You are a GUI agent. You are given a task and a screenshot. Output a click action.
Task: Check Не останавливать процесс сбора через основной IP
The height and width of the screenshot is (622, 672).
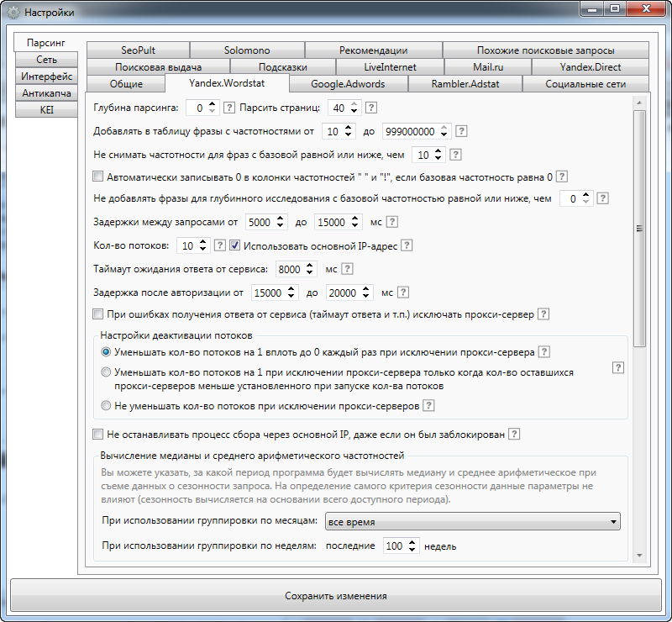coord(98,434)
